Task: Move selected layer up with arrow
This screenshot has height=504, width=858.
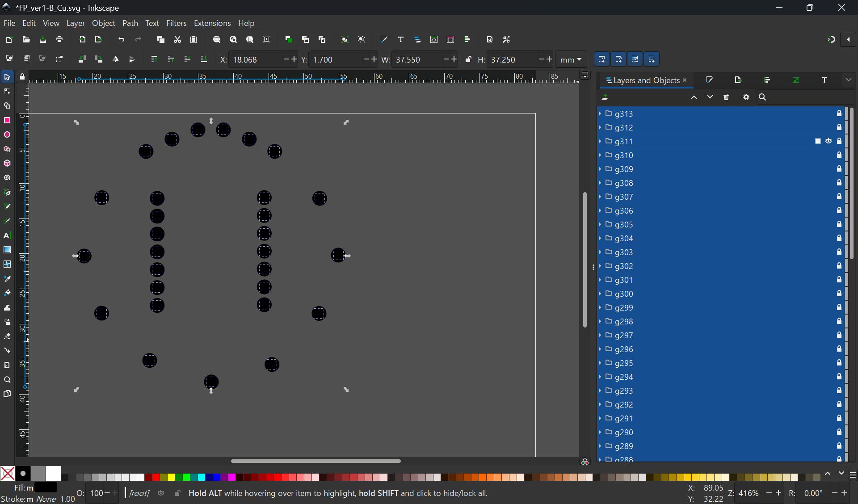Action: [694, 97]
